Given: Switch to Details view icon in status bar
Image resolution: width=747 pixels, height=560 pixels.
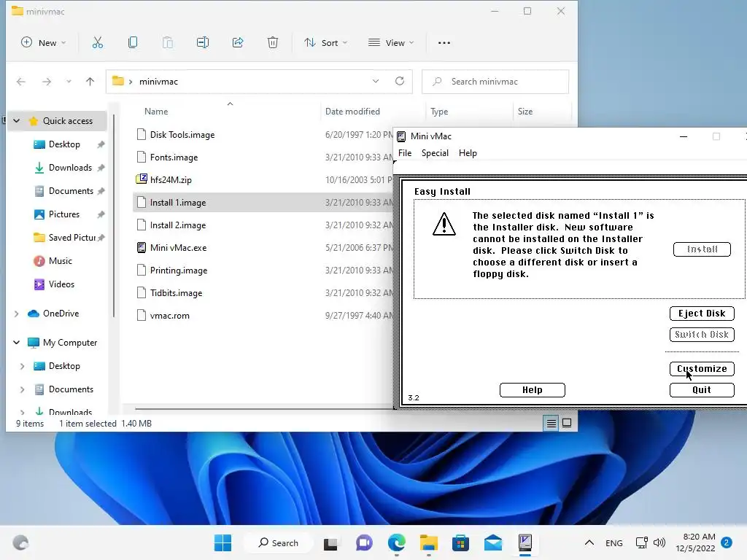Looking at the screenshot, I should pos(551,423).
